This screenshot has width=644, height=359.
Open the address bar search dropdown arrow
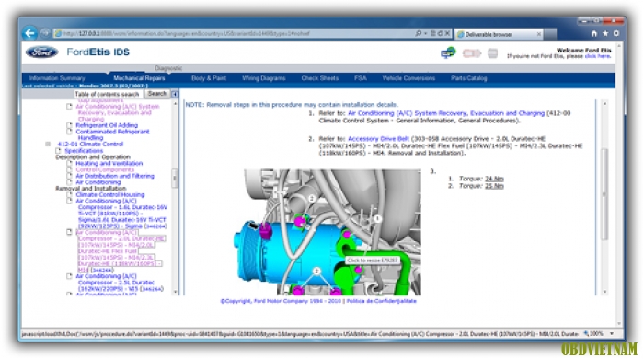[425, 33]
